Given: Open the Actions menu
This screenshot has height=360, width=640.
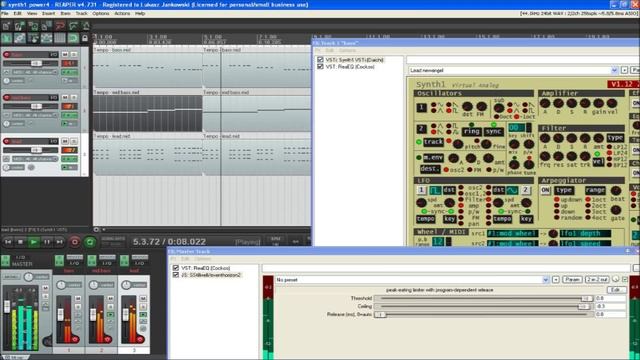Looking at the screenshot, I should pyautogui.click(x=122, y=13).
